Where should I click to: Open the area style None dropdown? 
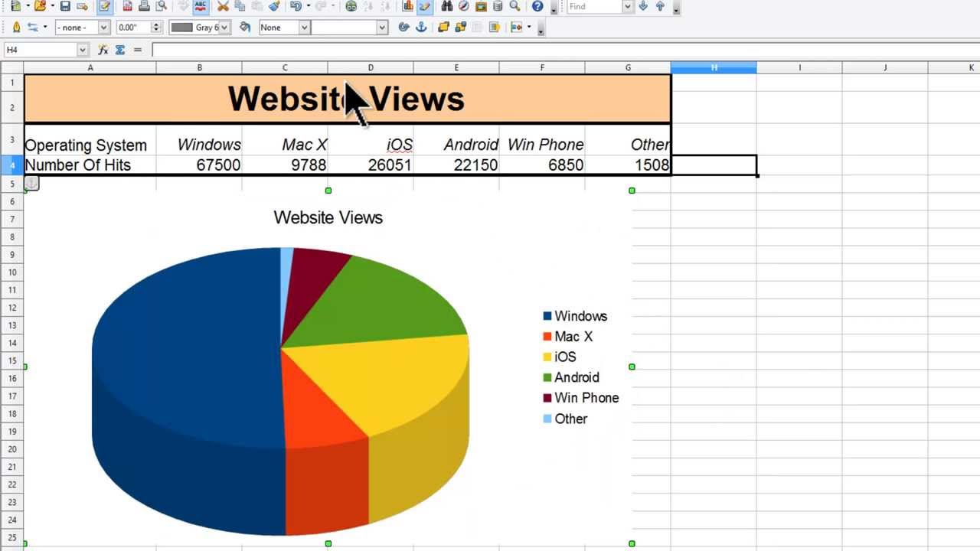point(304,27)
